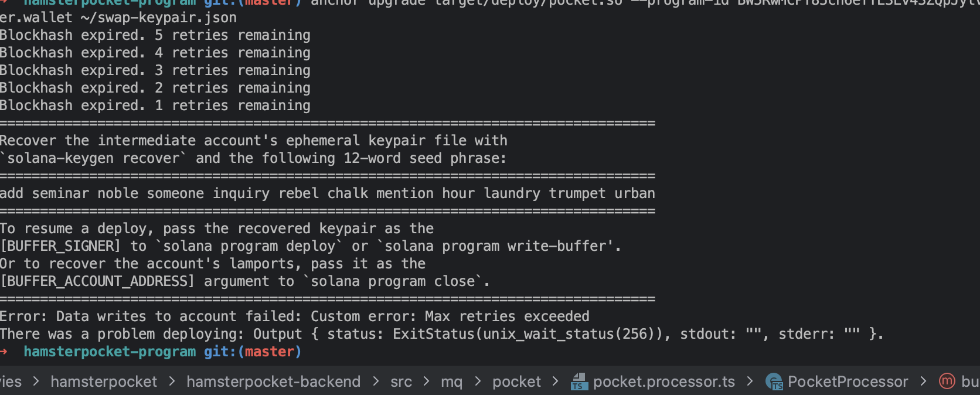Screen dimensions: 980x395
Task: Click the TypeScript file icon beside pocket.processor.ts
Action: (x=579, y=382)
